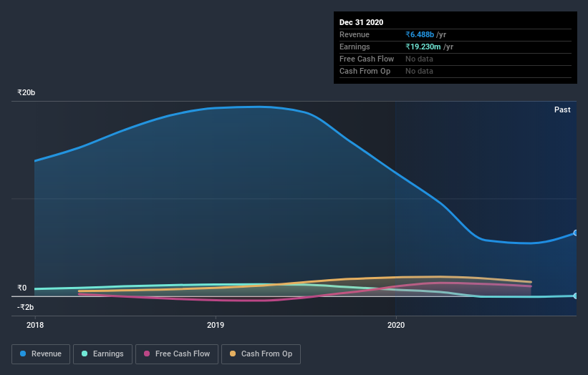Click the ₹19.230m earnings value in tooltip
This screenshot has height=375, width=588.
(423, 47)
